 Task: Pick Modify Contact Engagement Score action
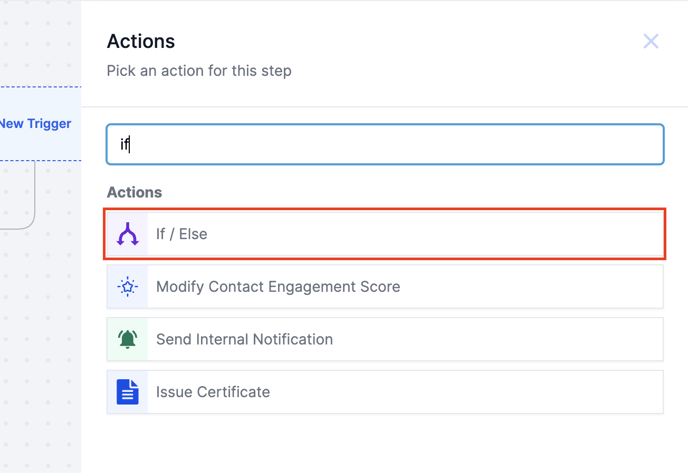tap(278, 287)
